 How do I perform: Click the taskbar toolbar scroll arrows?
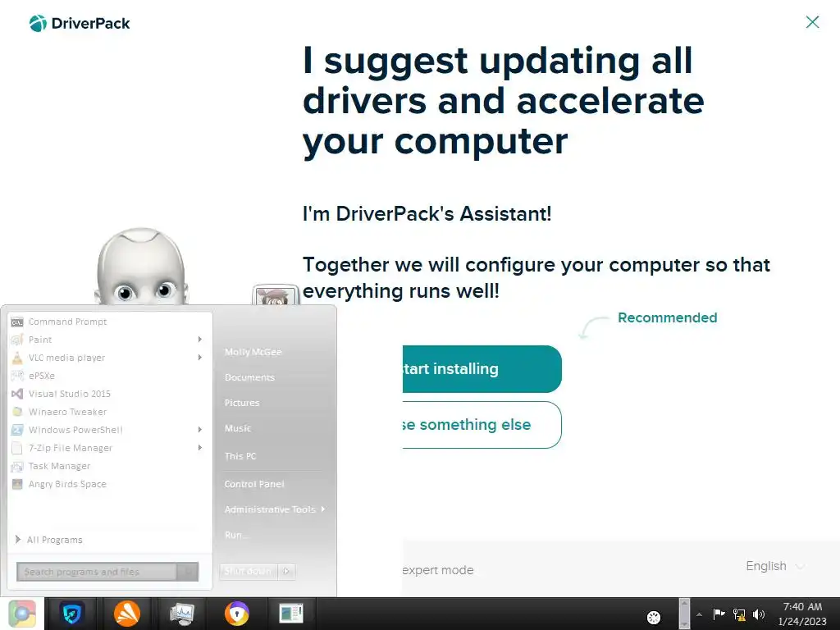click(x=684, y=614)
